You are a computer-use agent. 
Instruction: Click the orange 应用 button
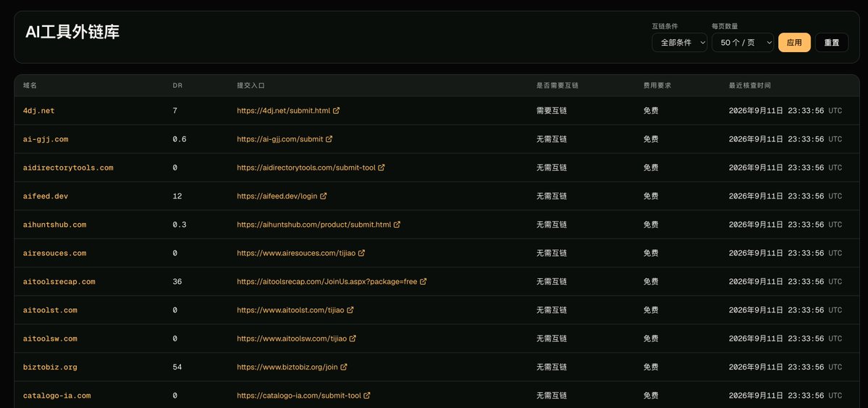794,43
